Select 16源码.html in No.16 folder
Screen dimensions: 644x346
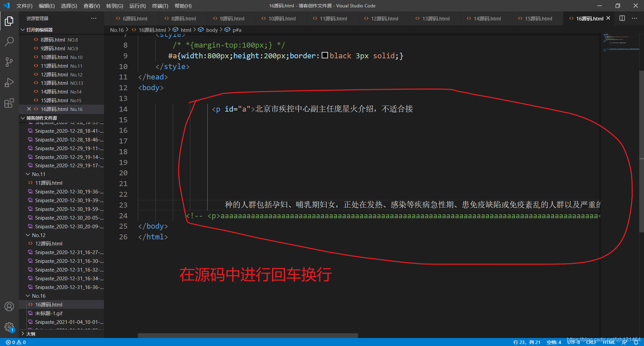(62, 305)
